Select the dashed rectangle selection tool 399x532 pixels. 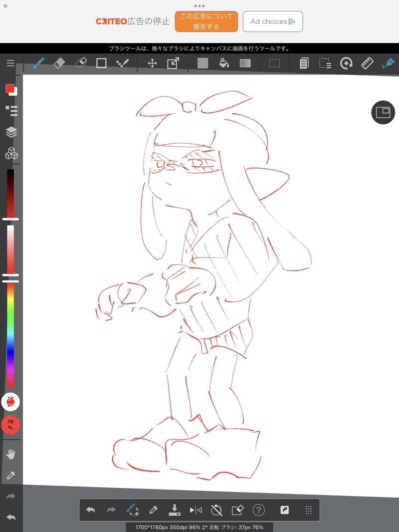pos(275,63)
